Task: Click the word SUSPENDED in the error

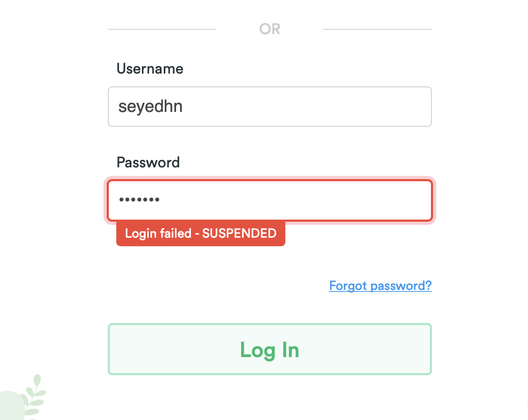Action: 239,233
